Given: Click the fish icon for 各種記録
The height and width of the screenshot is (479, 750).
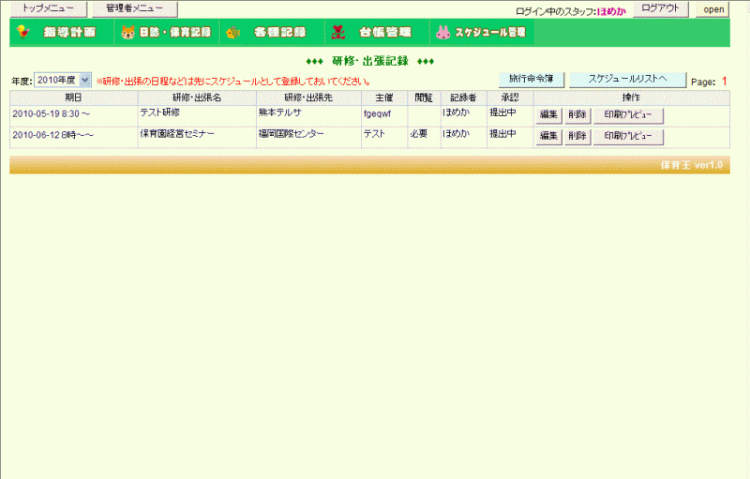Looking at the screenshot, I should pos(233,32).
